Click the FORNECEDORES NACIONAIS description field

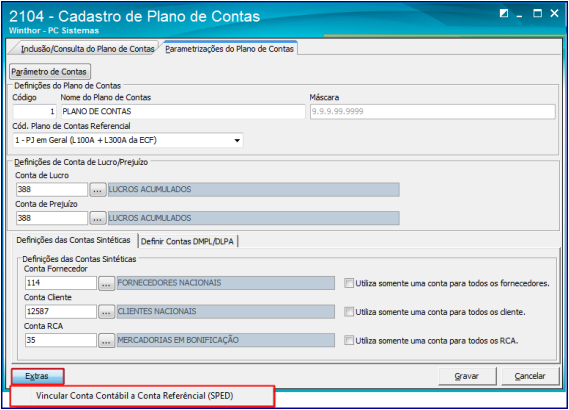coord(226,283)
